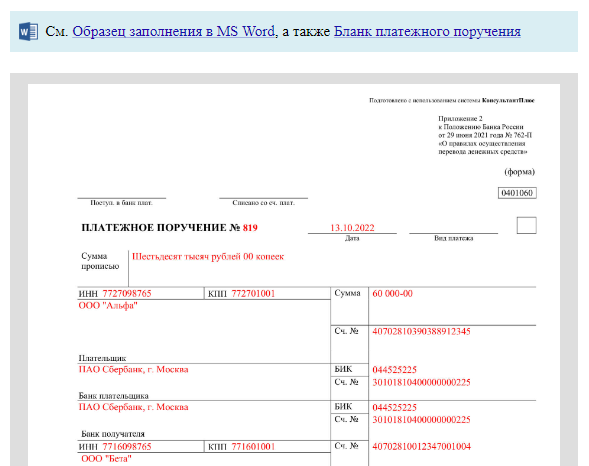Select recipient KPP 771601001
The height and width of the screenshot is (466, 589).
tap(253, 447)
